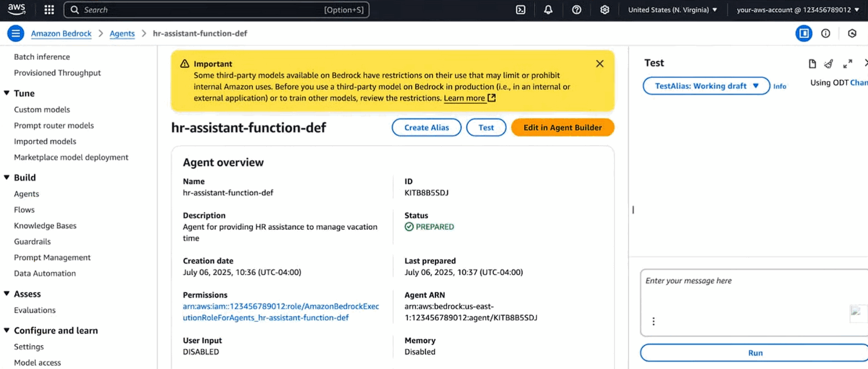This screenshot has height=369, width=868.
Task: Select the agent ID KITB8B5SDJ text
Action: coord(427,193)
